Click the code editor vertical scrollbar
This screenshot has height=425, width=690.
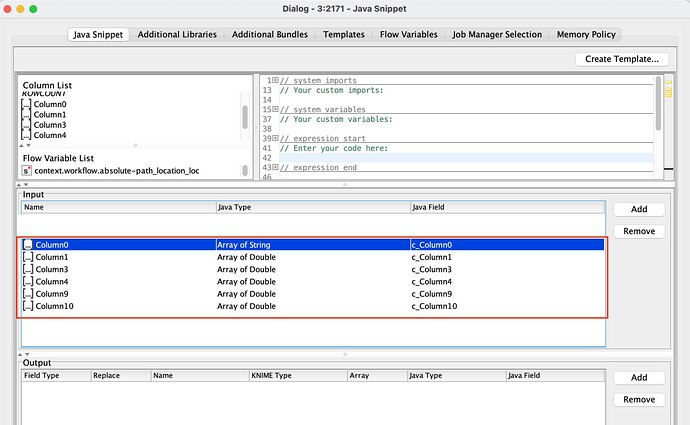[658, 104]
